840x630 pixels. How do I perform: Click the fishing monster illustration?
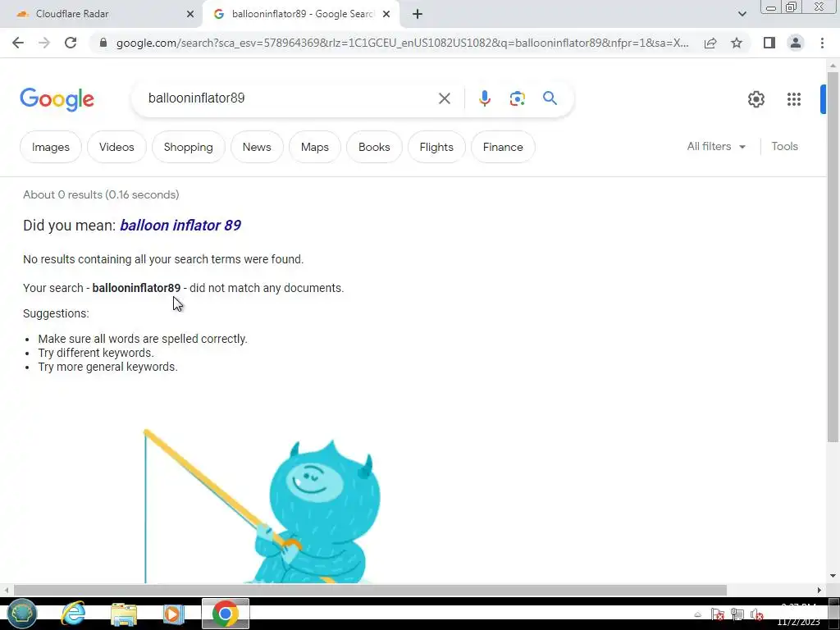click(x=262, y=506)
